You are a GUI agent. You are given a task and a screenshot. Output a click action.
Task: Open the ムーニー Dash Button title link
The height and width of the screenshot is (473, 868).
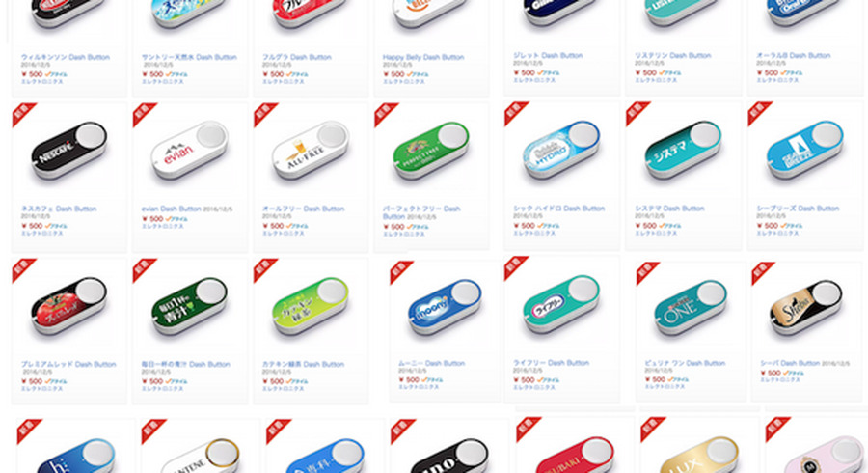coord(432,363)
